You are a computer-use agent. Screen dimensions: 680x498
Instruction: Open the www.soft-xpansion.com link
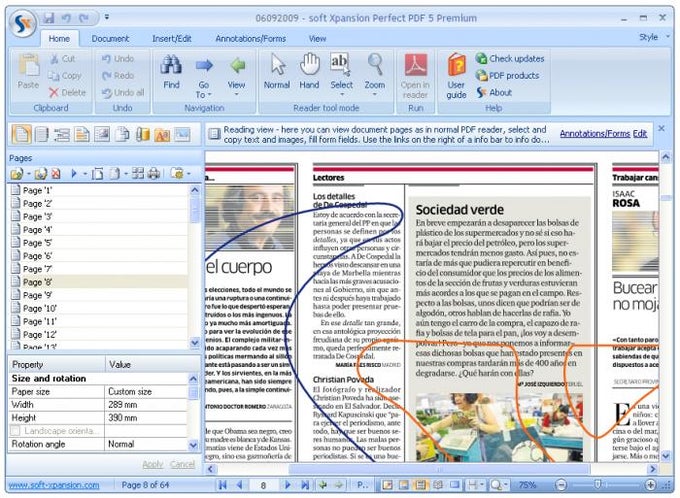[54, 485]
